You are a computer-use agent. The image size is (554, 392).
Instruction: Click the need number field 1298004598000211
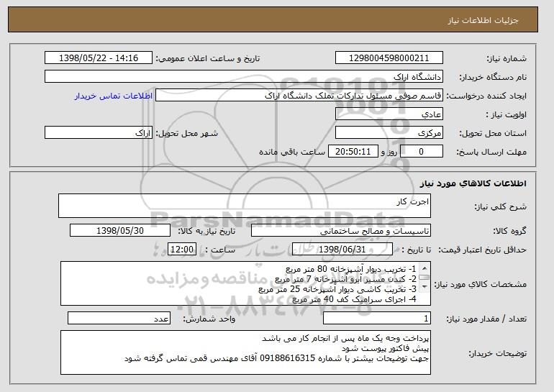click(389, 58)
